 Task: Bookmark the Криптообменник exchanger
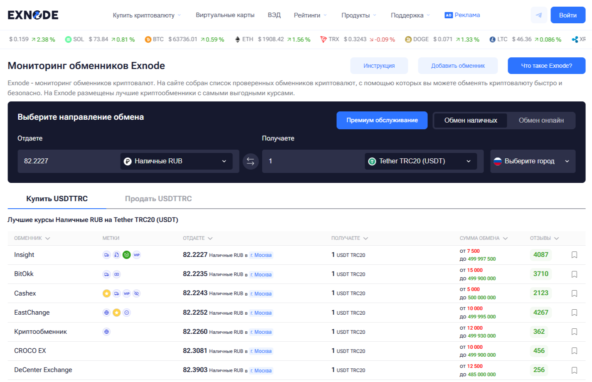[574, 331]
